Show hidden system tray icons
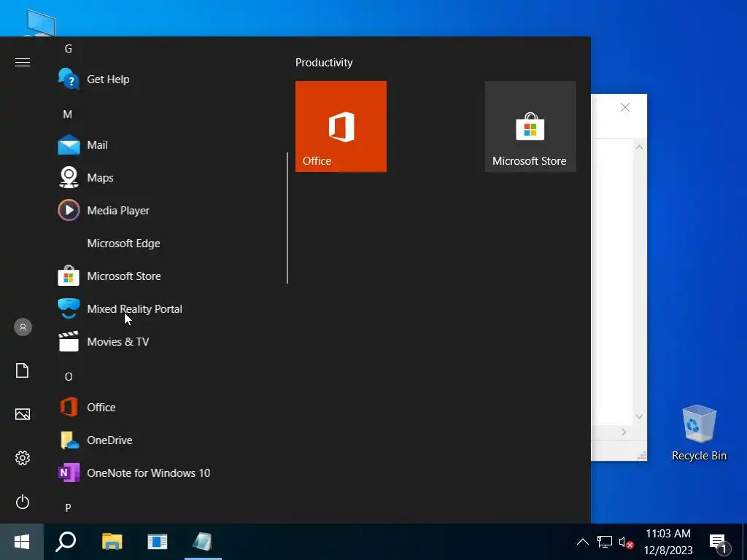 [583, 542]
